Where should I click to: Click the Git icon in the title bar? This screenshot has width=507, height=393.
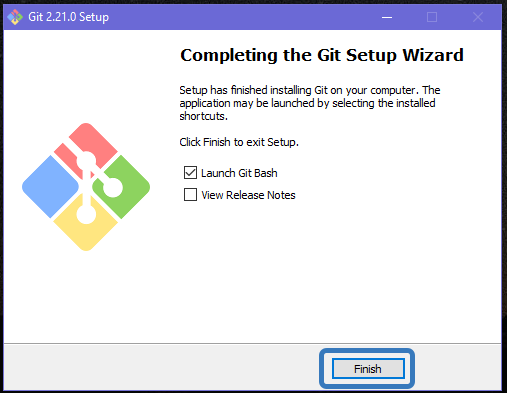click(x=15, y=17)
